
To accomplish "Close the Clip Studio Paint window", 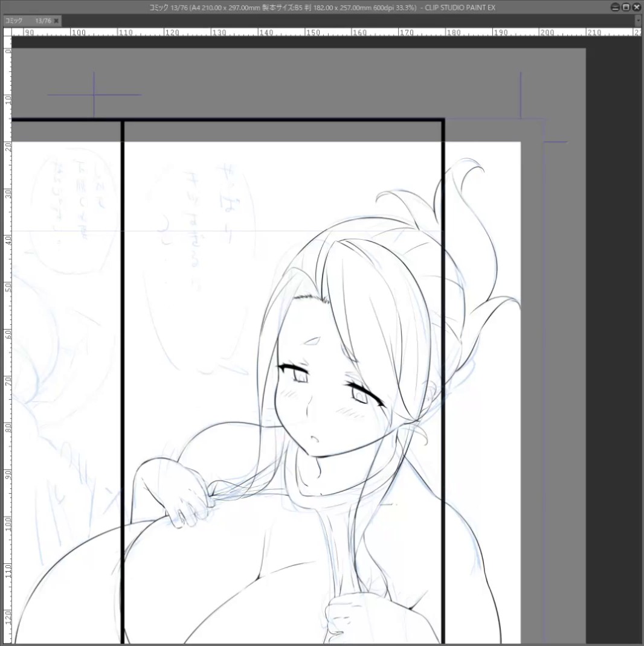I will point(636,7).
